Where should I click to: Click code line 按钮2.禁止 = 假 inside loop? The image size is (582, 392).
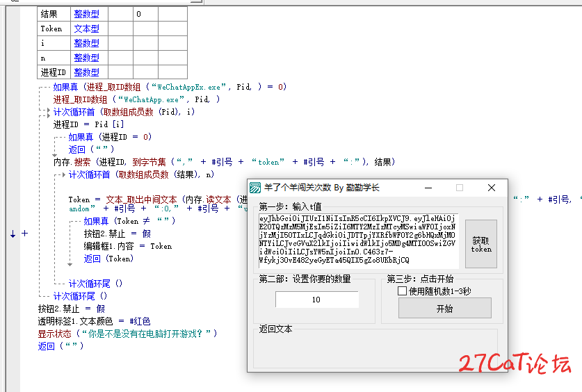pos(118,234)
